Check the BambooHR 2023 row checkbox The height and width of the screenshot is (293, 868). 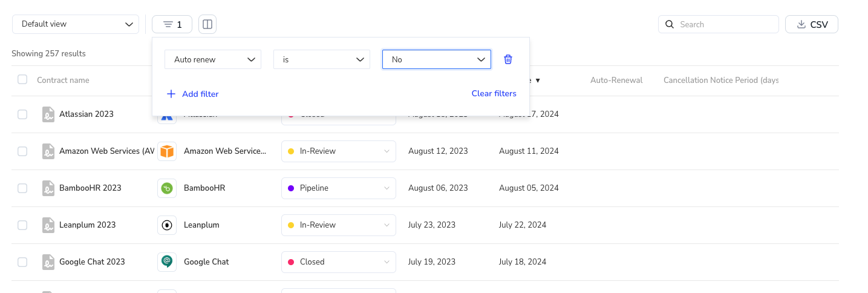[22, 188]
